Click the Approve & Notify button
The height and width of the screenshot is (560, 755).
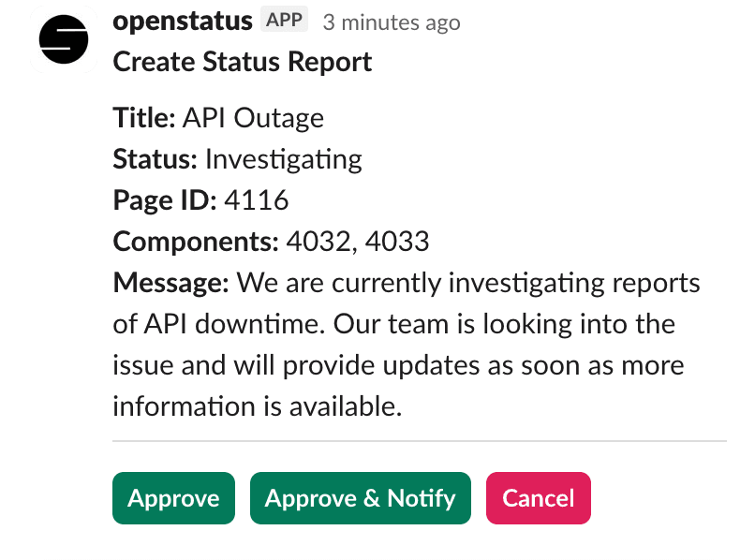click(x=361, y=498)
